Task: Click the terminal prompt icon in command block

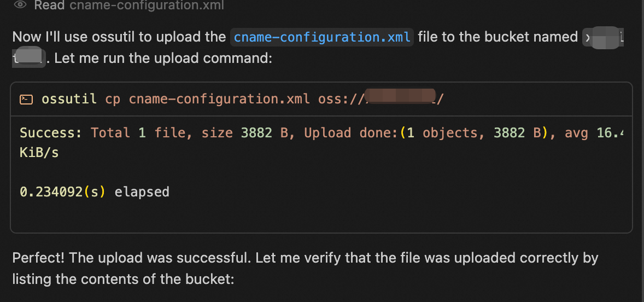Action: click(26, 99)
